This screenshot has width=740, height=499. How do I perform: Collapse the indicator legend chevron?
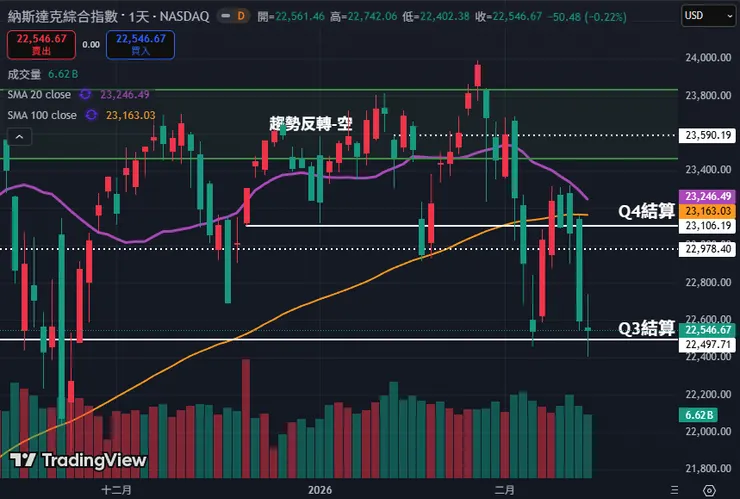[19, 137]
